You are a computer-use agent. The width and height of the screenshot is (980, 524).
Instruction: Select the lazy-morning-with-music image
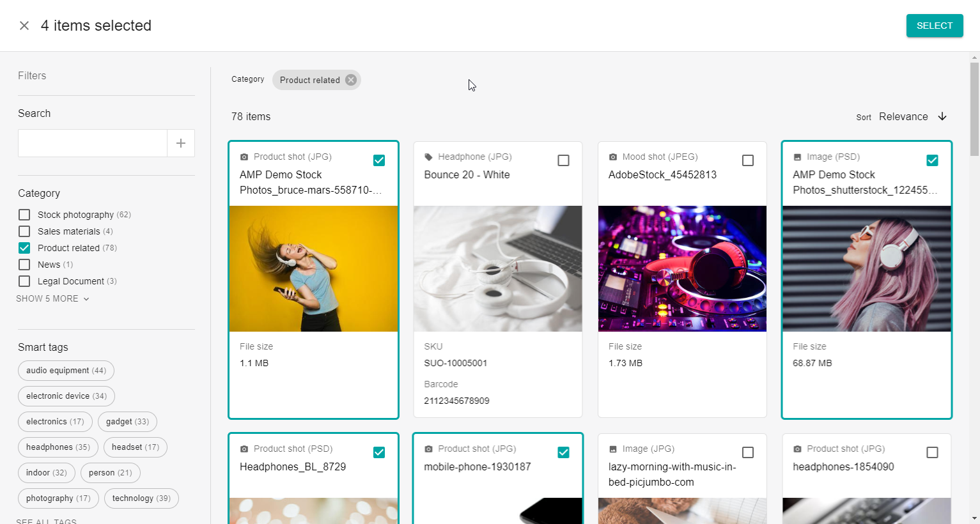pyautogui.click(x=748, y=452)
